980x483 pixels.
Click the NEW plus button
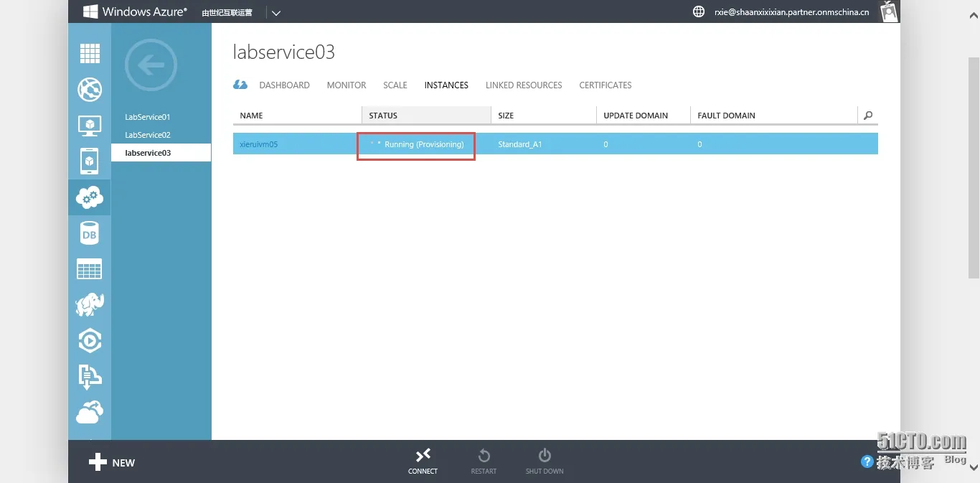pos(112,462)
